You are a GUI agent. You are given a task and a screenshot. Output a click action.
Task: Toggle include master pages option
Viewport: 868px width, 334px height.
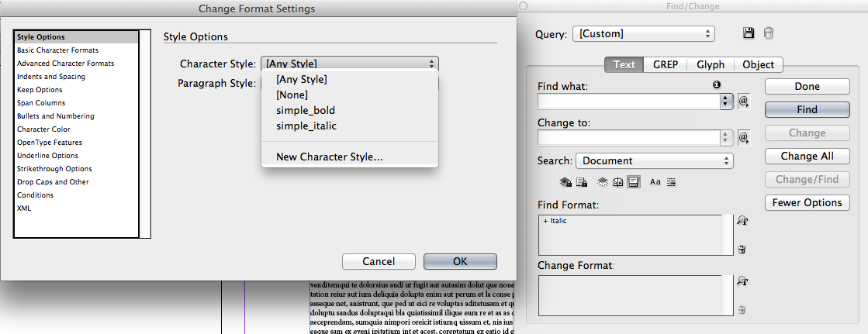tap(618, 182)
